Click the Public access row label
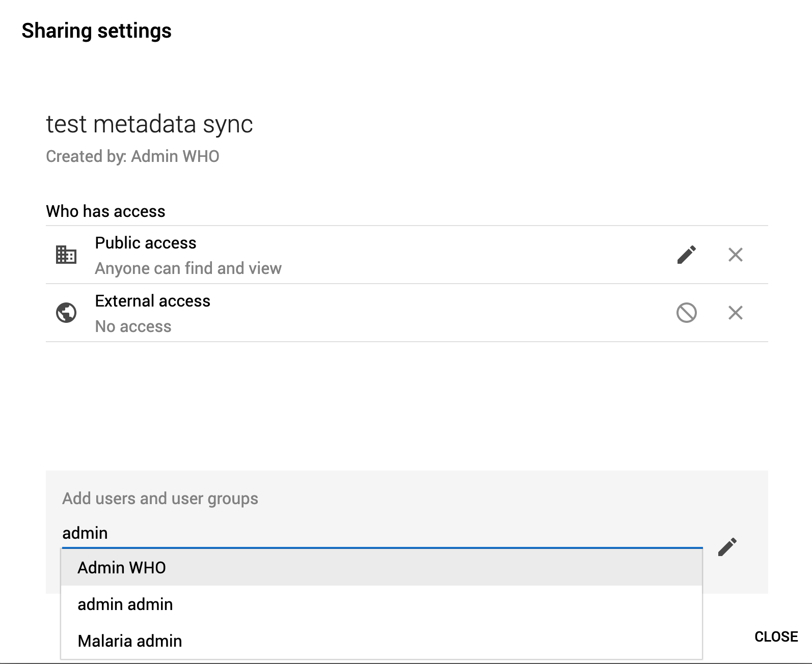This screenshot has height=664, width=812. pos(146,243)
